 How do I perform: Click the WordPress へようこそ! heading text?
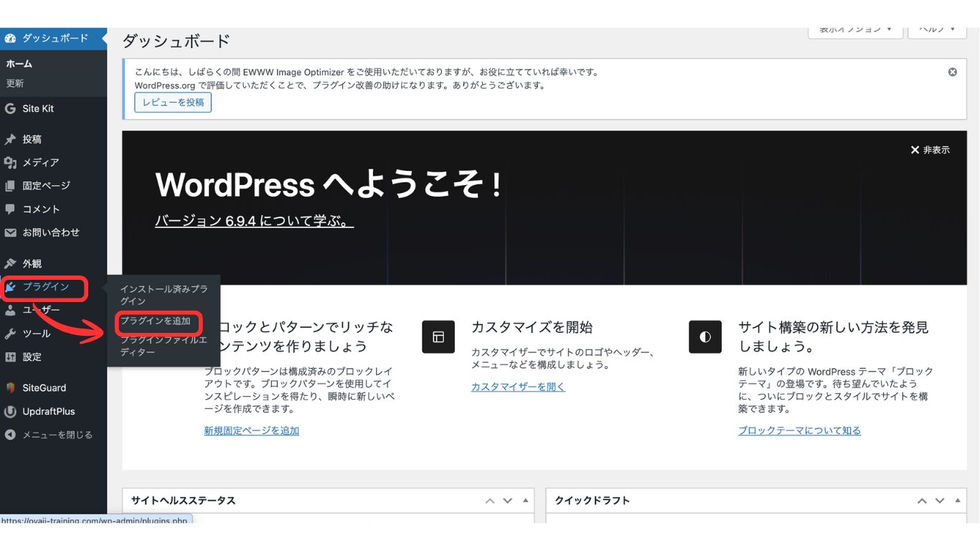click(329, 185)
